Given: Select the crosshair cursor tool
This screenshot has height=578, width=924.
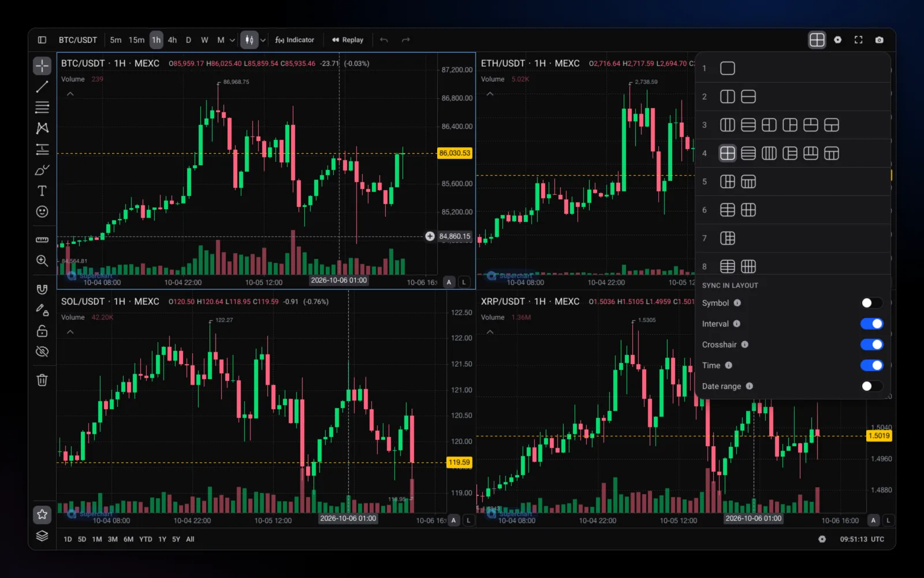Looking at the screenshot, I should pos(42,66).
